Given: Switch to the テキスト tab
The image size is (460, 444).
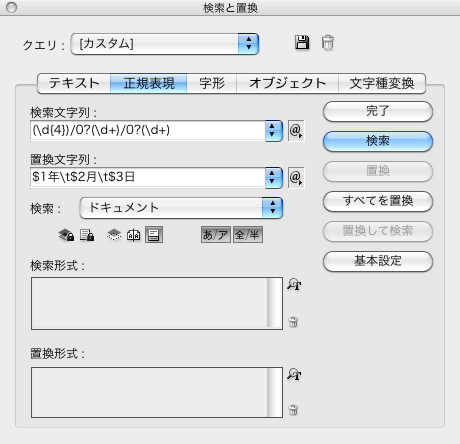Looking at the screenshot, I should [74, 83].
